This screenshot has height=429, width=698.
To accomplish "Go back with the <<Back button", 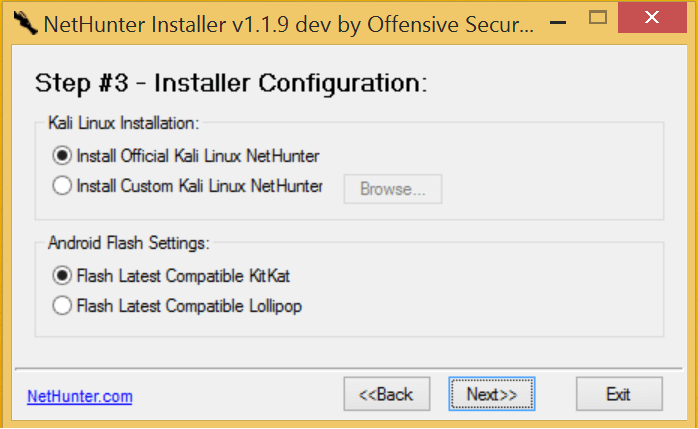I will point(386,394).
